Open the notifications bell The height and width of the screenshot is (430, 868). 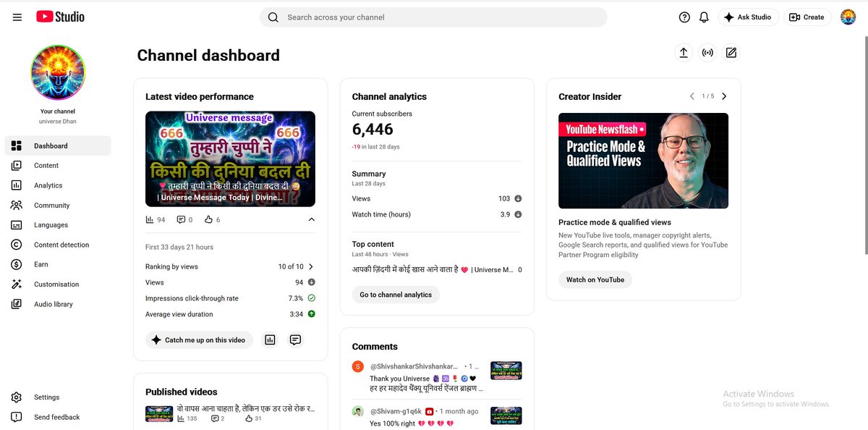point(704,17)
